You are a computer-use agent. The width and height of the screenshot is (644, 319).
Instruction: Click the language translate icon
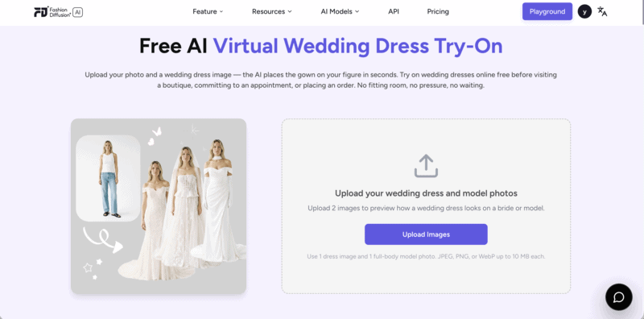(602, 11)
